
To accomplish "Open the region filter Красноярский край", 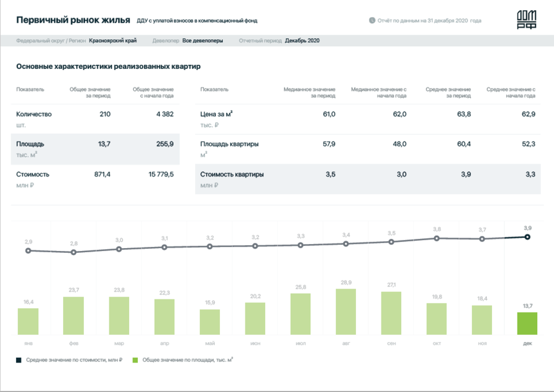I will [x=113, y=41].
